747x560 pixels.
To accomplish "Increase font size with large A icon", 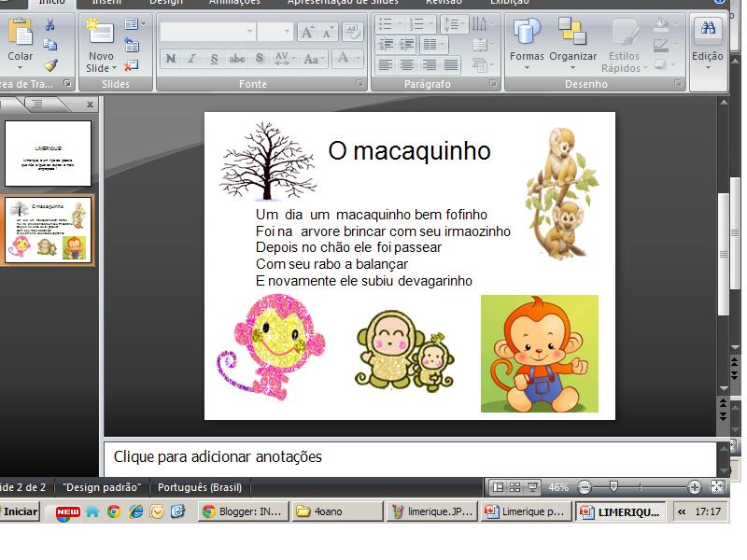I will coord(306,32).
